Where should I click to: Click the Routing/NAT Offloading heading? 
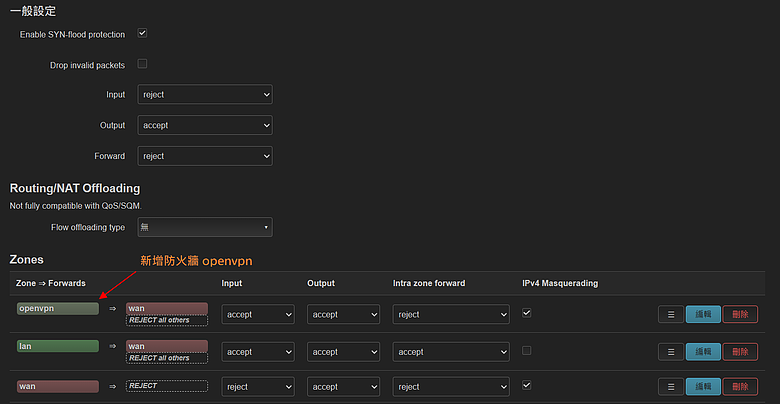coord(75,189)
